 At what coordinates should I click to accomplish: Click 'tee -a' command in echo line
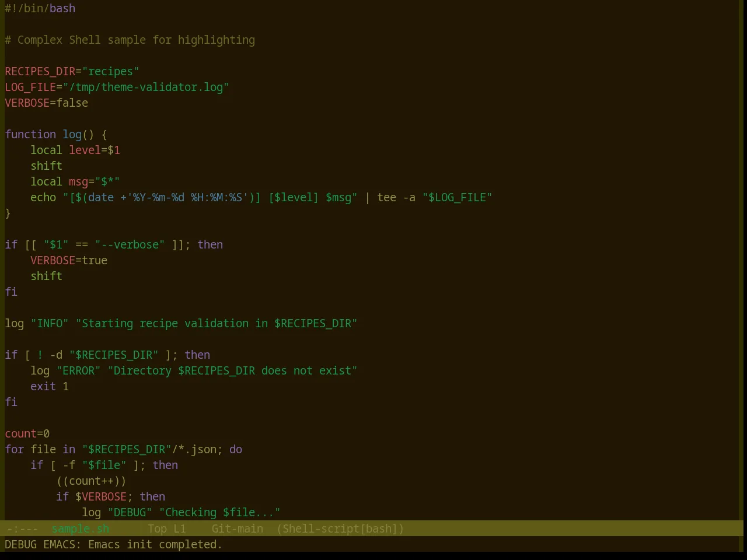(x=396, y=197)
